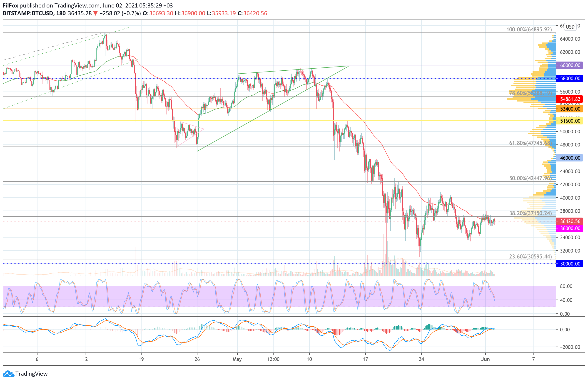Screen dimensions: 588x382
Task: Click the FilFox author name
Action: coord(10,5)
